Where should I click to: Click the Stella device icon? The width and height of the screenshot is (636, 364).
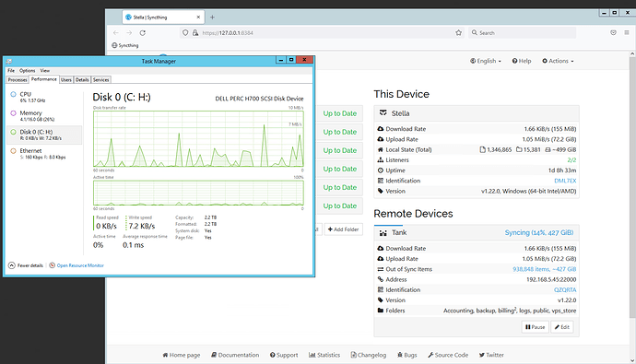(383, 113)
